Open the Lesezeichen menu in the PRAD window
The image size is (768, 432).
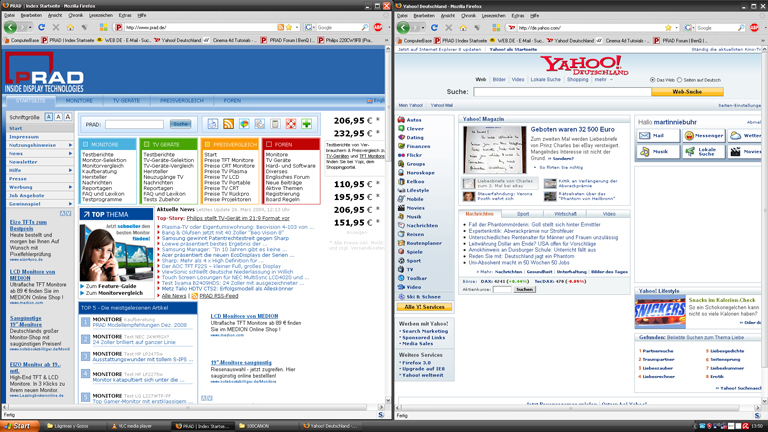[101, 16]
